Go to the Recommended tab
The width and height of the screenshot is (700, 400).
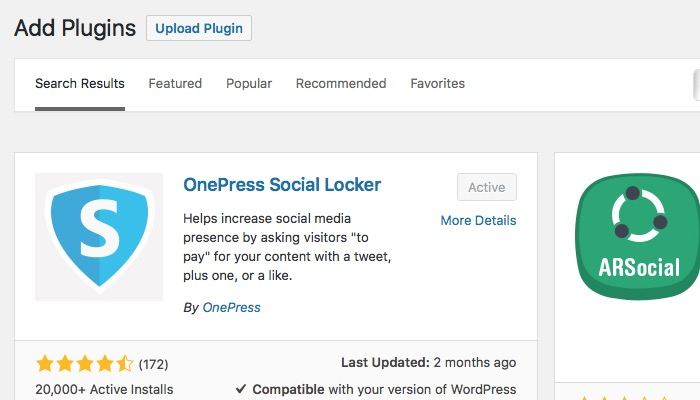tap(341, 84)
